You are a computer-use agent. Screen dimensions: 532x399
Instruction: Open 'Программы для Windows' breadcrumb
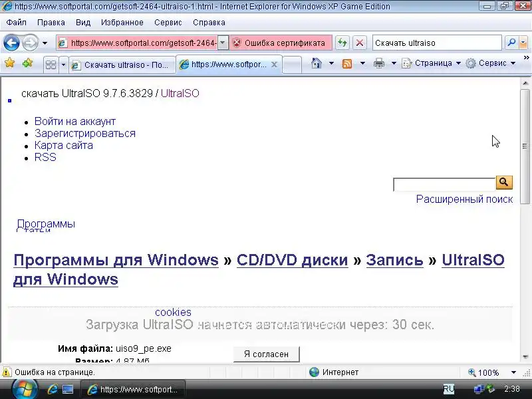pos(116,260)
